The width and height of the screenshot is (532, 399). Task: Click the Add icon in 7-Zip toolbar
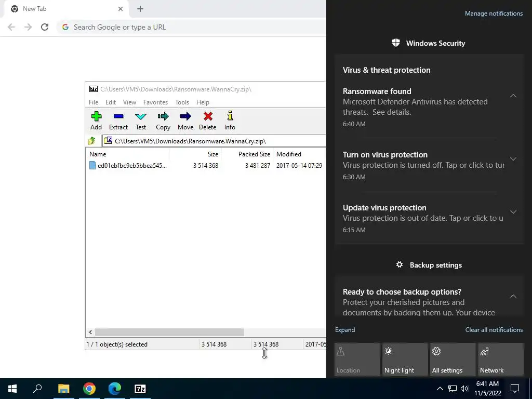point(96,116)
